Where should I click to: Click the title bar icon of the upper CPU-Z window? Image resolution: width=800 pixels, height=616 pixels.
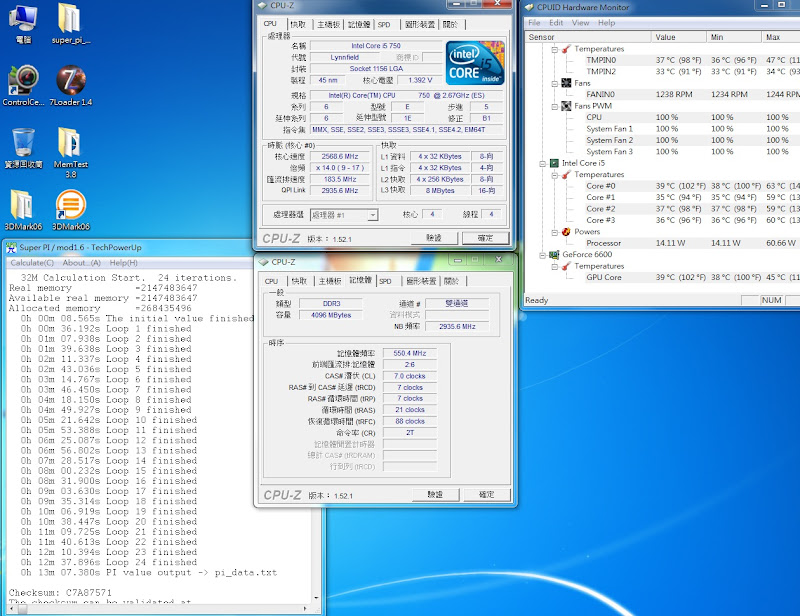point(262,5)
